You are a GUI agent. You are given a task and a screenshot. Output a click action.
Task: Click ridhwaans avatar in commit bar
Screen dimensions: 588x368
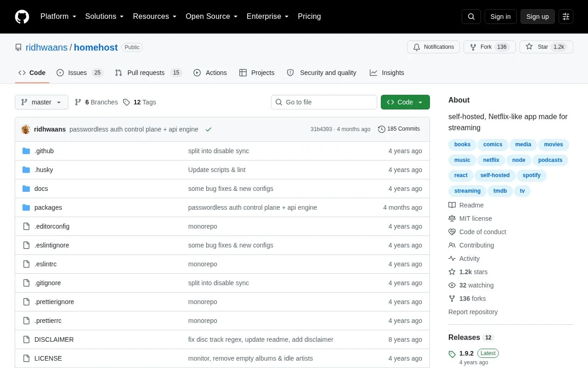click(x=26, y=129)
